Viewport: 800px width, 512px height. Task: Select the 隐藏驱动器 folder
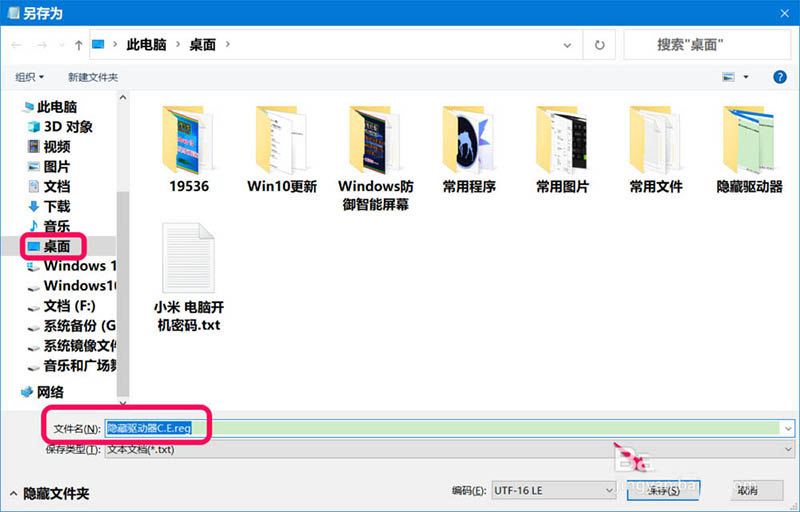pos(749,149)
